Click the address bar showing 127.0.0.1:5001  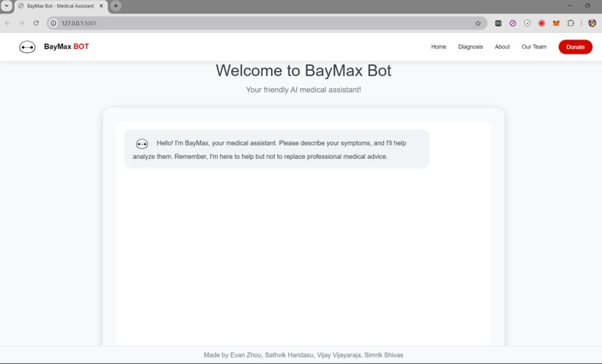(267, 23)
